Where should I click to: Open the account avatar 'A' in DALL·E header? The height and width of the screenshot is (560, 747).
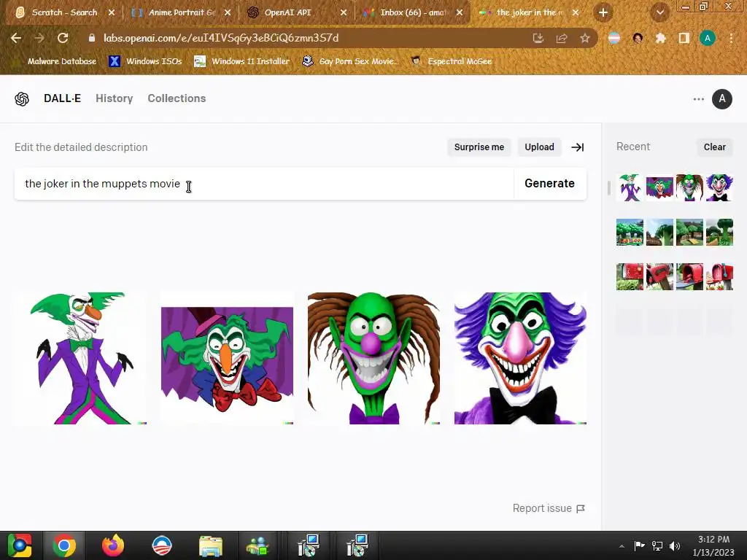(x=721, y=99)
